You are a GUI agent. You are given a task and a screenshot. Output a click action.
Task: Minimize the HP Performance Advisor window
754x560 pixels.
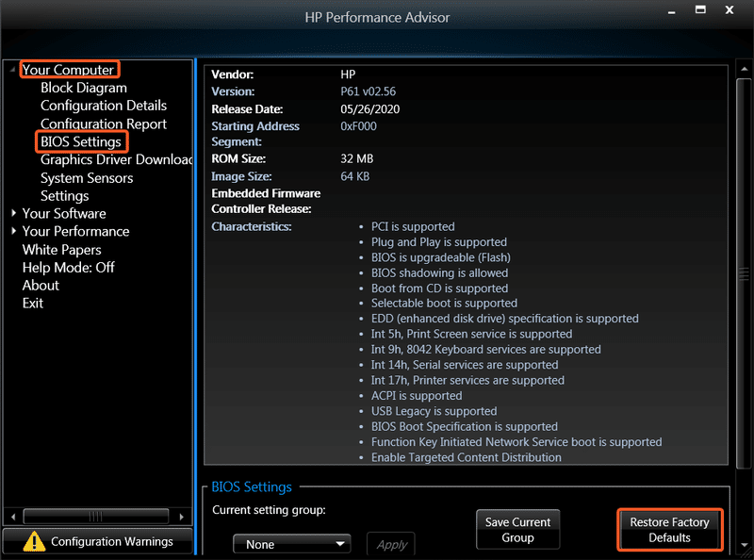tap(671, 11)
